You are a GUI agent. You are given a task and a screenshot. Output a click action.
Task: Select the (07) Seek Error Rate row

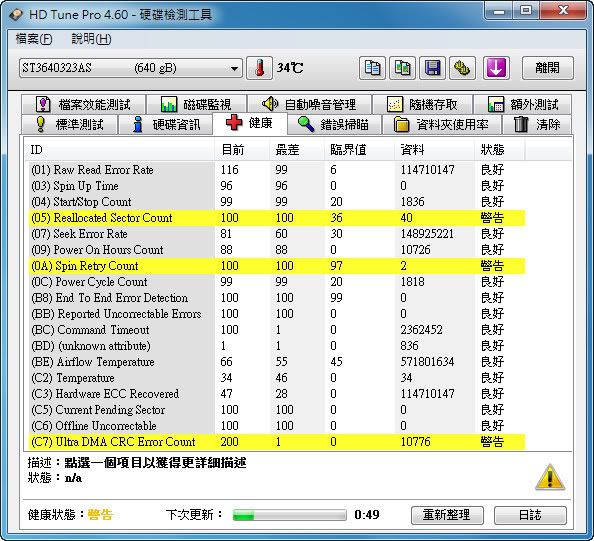(x=277, y=234)
